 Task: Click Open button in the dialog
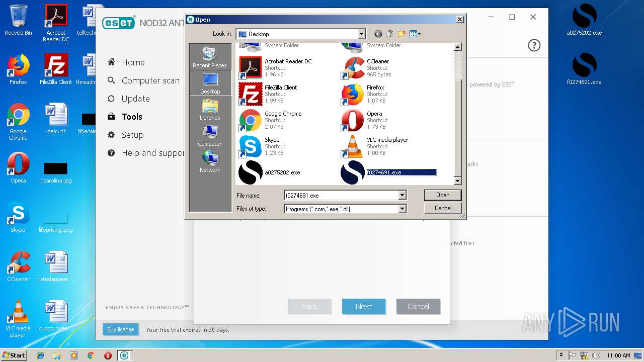point(443,195)
